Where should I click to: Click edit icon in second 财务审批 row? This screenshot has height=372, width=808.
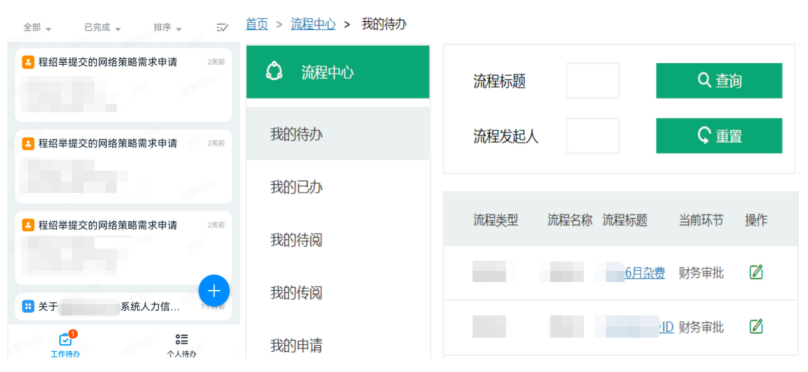pyautogui.click(x=756, y=326)
